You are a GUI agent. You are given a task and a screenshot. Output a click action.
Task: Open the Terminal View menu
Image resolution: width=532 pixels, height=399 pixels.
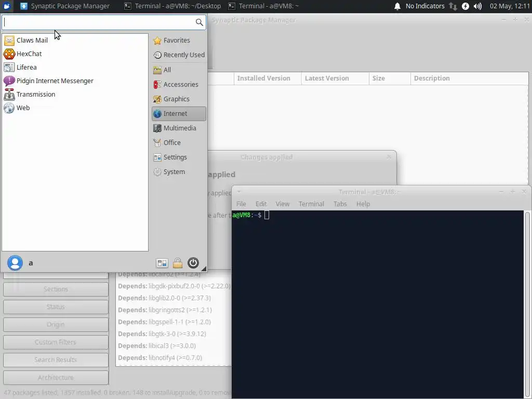point(282,204)
